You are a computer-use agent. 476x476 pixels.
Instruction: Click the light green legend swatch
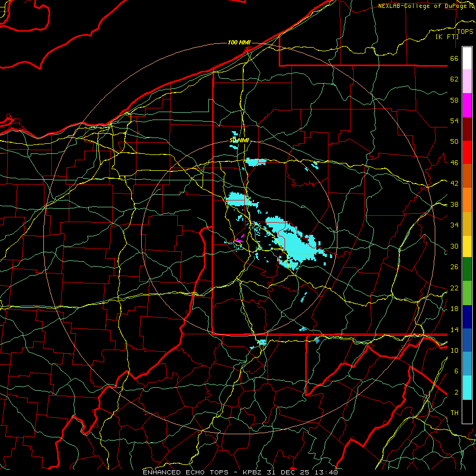point(467,293)
